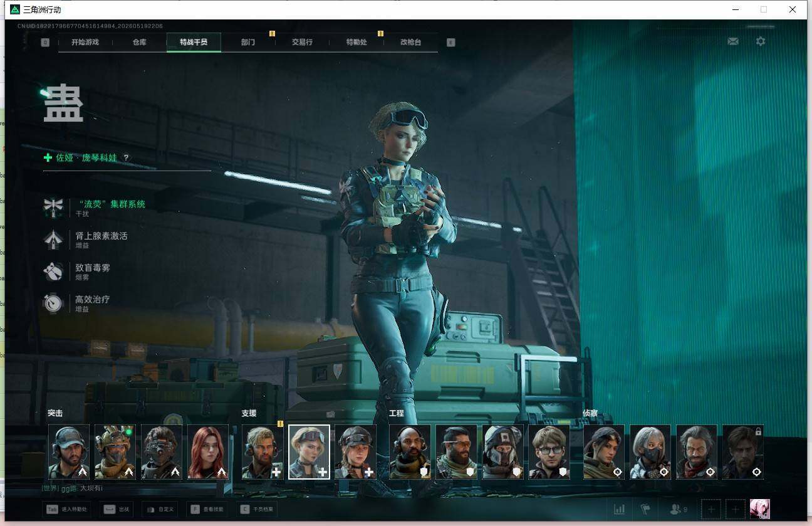Click the E next-tab key icon

tap(450, 43)
